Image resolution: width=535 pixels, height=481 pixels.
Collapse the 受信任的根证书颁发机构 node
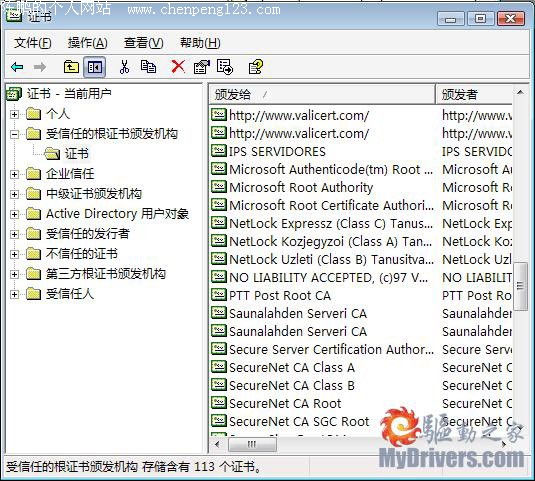(14, 134)
